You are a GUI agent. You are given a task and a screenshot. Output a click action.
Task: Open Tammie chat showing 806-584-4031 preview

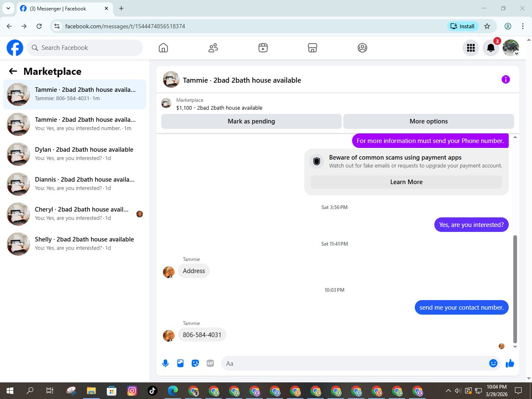[x=75, y=94]
